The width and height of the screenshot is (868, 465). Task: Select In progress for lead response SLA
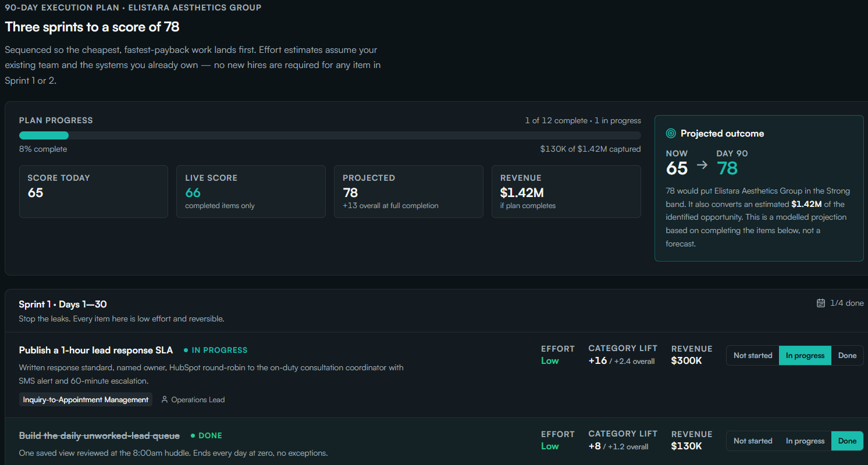click(x=805, y=356)
